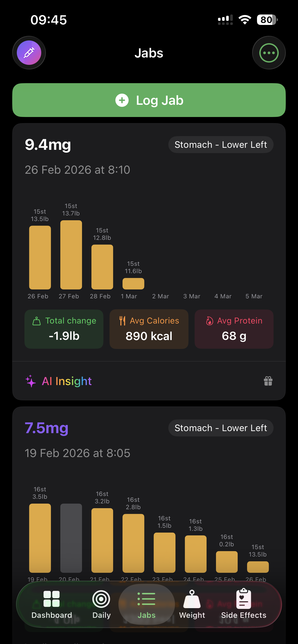Open the Daily tab
This screenshot has height=644, width=298.
coord(101,604)
